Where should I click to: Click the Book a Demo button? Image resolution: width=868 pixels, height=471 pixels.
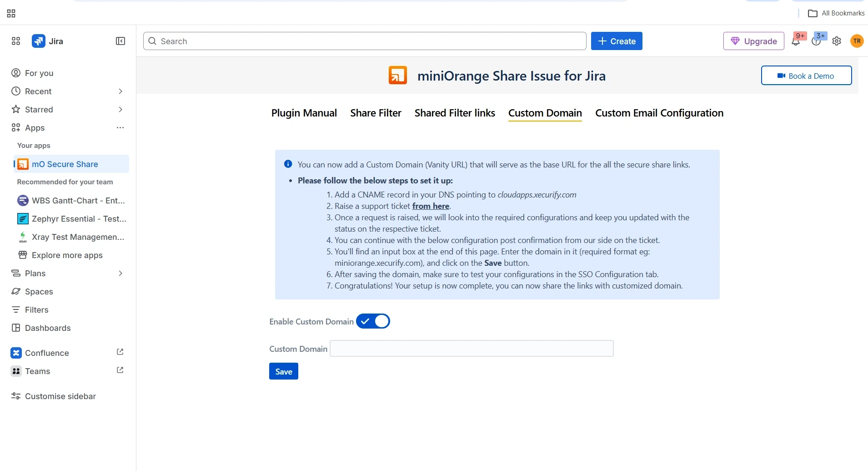point(806,76)
